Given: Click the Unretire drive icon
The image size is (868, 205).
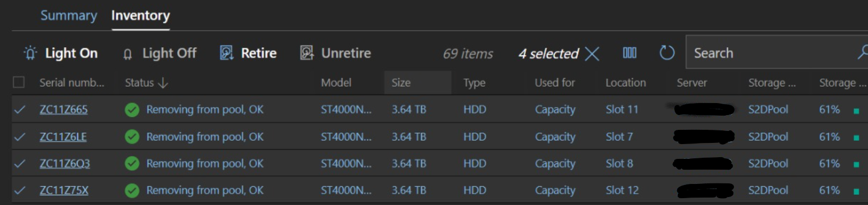Looking at the screenshot, I should click(x=307, y=53).
